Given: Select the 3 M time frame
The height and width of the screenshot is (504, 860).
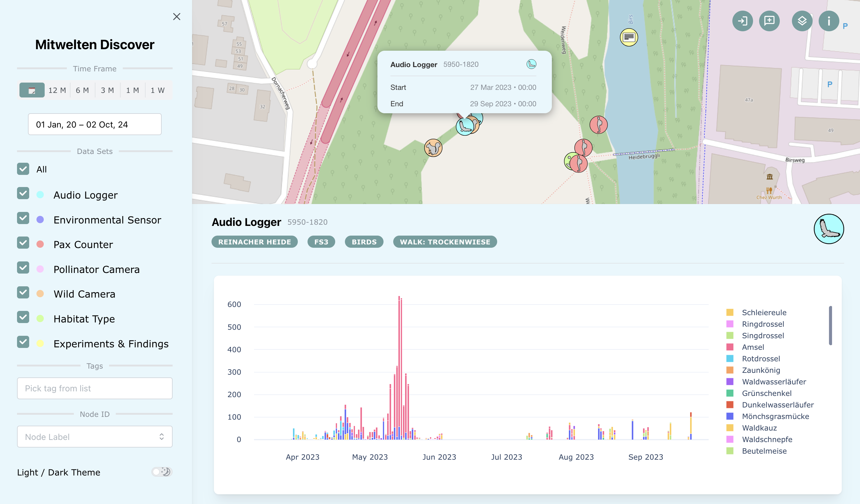Looking at the screenshot, I should pyautogui.click(x=107, y=90).
